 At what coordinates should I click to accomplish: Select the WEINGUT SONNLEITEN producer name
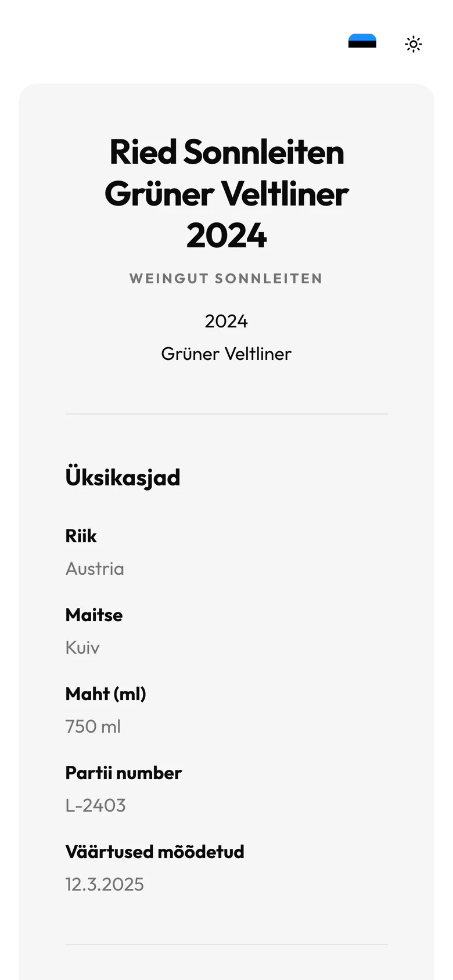tap(227, 279)
